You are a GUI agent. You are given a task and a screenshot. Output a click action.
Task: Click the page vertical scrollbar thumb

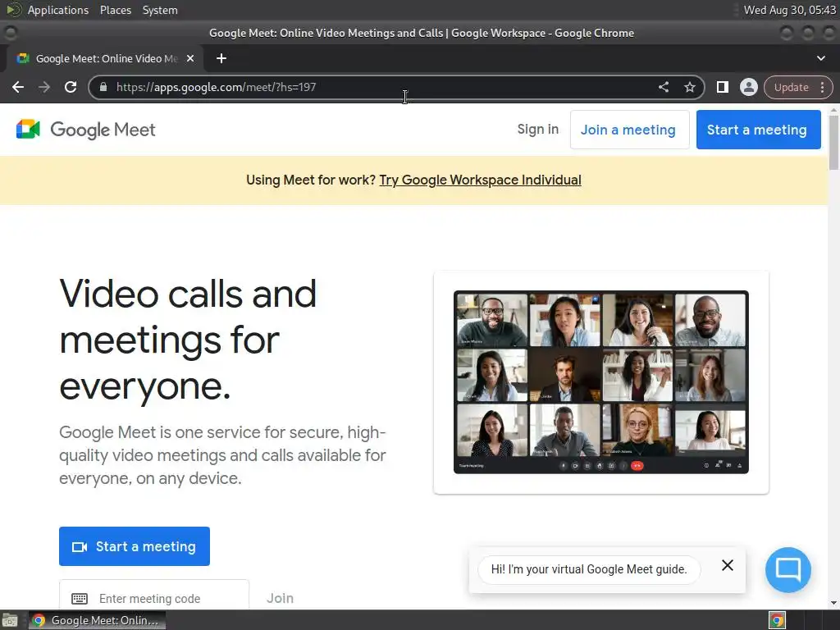(x=833, y=143)
